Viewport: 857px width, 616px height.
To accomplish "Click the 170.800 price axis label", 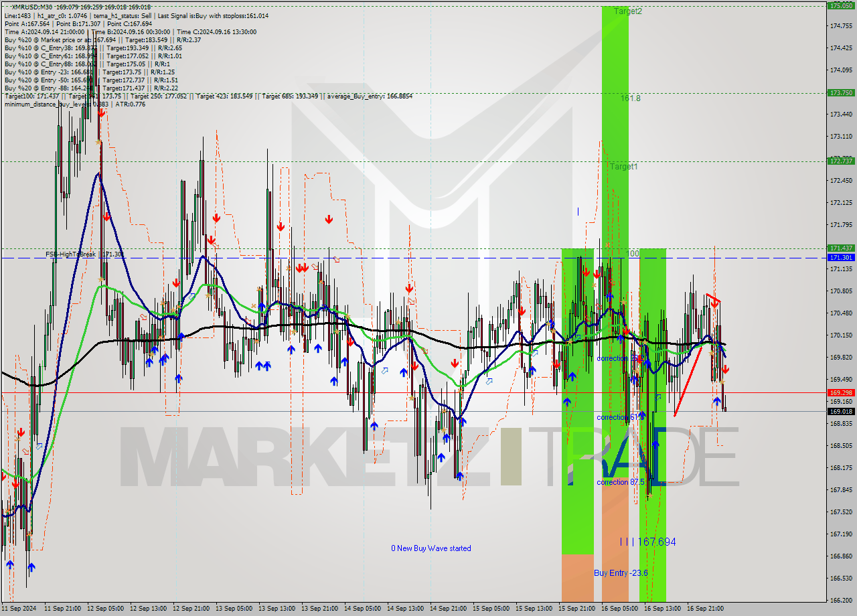I will tap(841, 291).
